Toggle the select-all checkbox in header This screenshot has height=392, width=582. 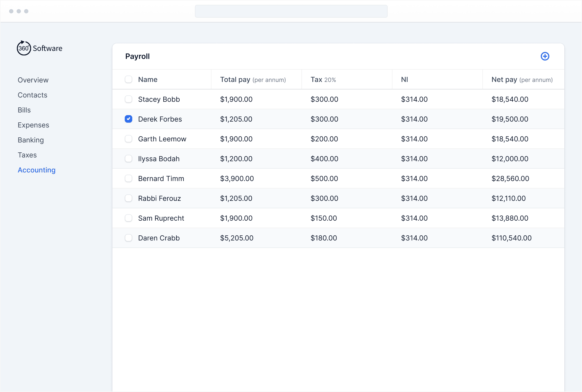pos(129,79)
